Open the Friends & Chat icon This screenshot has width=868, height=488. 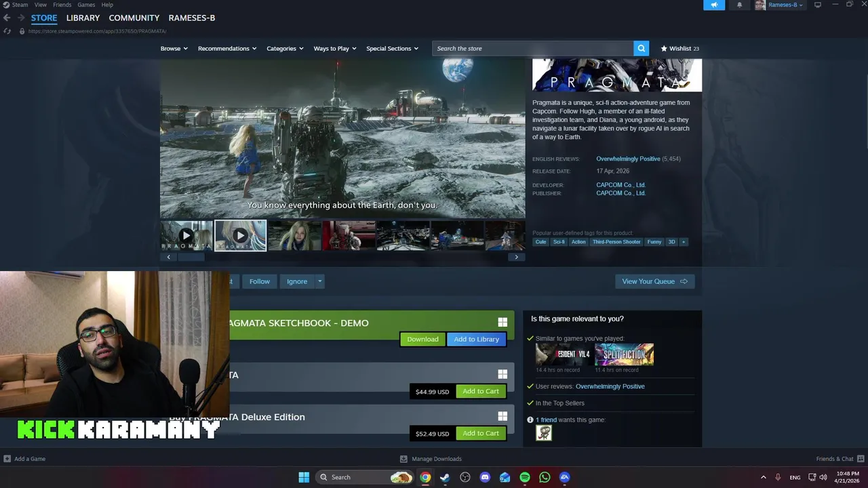click(x=861, y=459)
